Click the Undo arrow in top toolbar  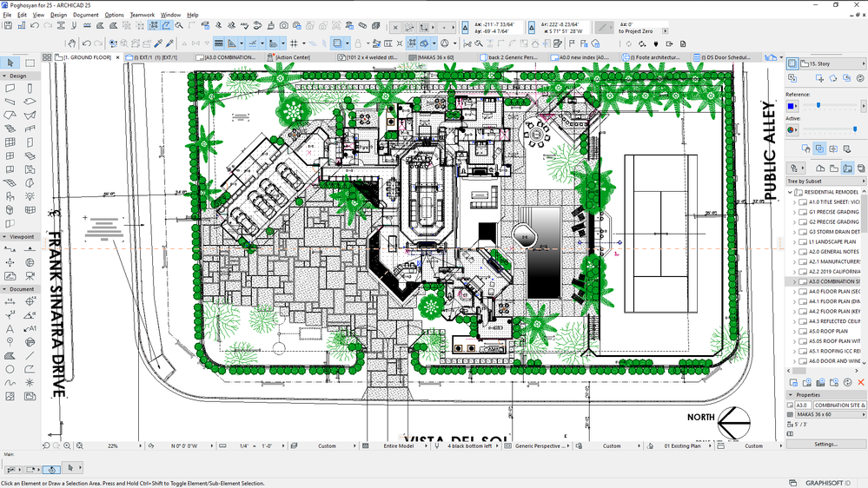pos(35,25)
